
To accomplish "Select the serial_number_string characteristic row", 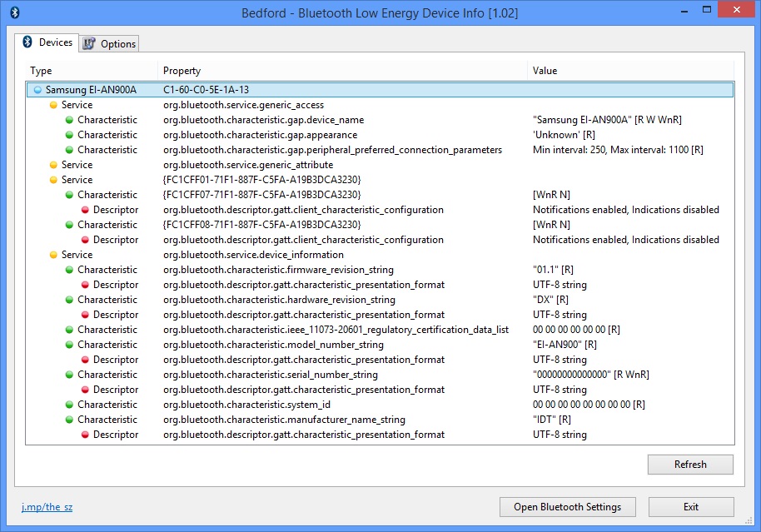I will coord(270,375).
